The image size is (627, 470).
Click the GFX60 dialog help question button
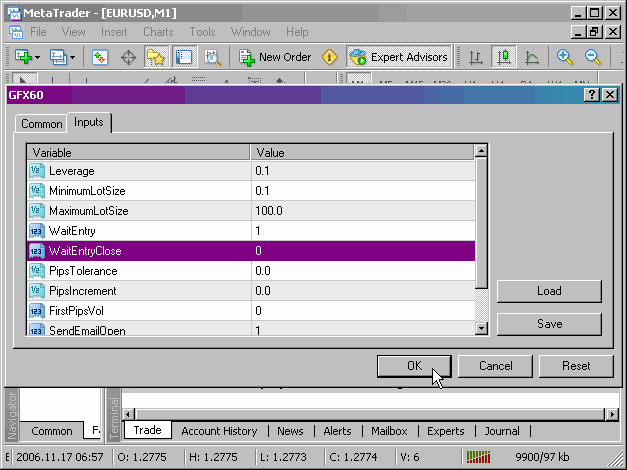(x=592, y=95)
